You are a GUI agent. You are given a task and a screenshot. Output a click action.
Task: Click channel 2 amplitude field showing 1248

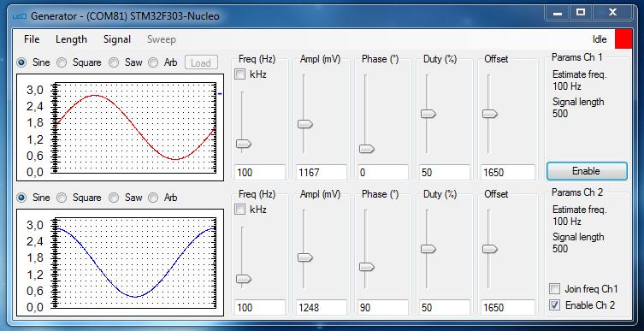pyautogui.click(x=322, y=308)
